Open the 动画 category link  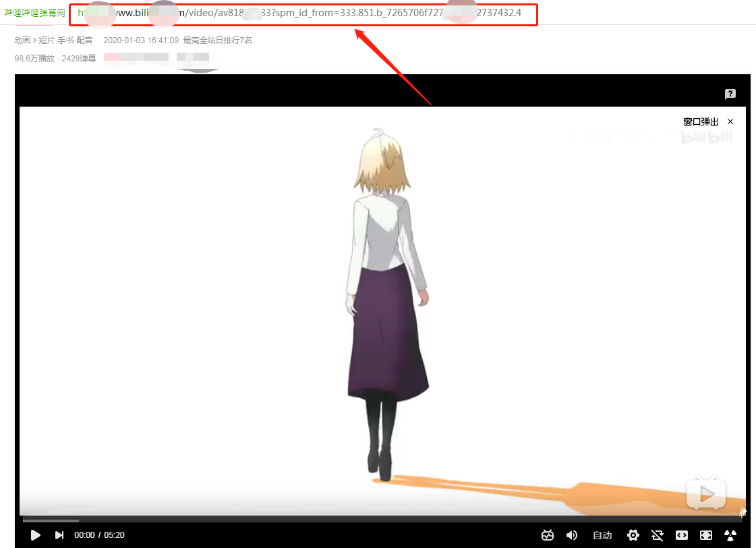click(23, 40)
